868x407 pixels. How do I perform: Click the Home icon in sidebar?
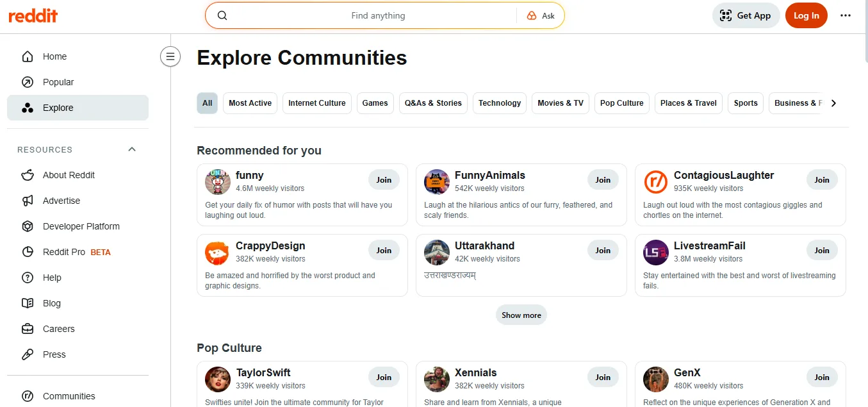(x=28, y=56)
